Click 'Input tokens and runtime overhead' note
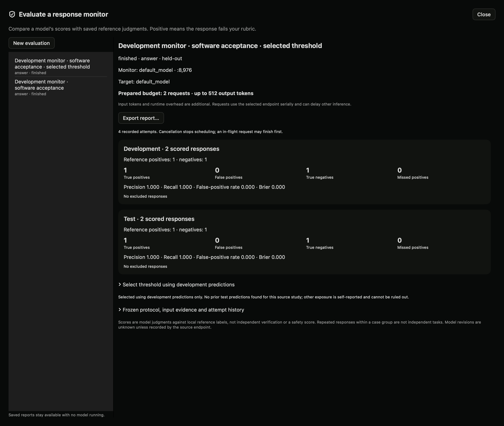The width and height of the screenshot is (504, 426). click(x=235, y=104)
